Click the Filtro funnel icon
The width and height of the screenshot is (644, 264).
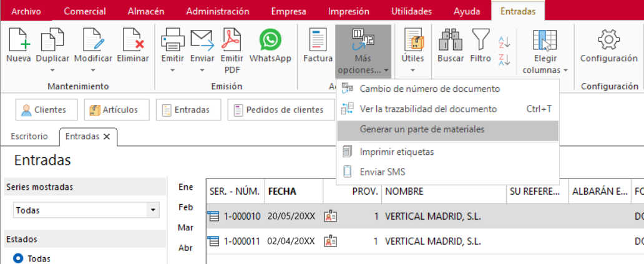[x=481, y=39]
